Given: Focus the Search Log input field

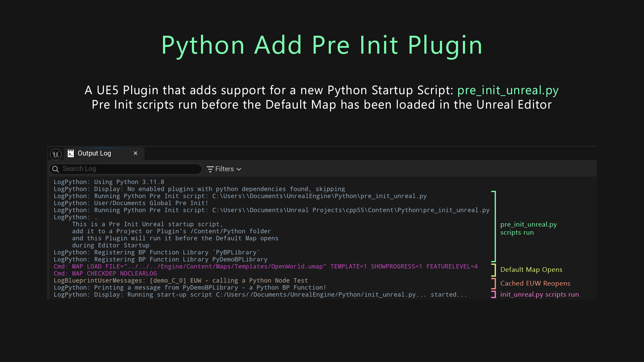Looking at the screenshot, I should (125, 169).
